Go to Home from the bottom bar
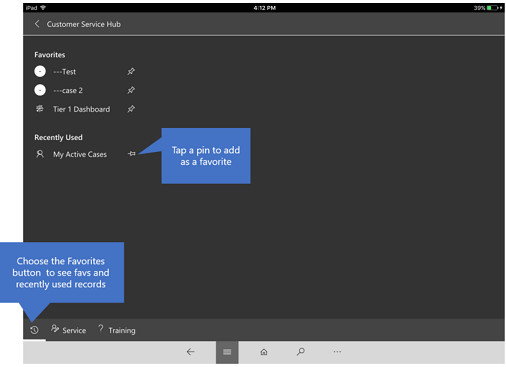This screenshot has height=367, width=506. tap(264, 352)
